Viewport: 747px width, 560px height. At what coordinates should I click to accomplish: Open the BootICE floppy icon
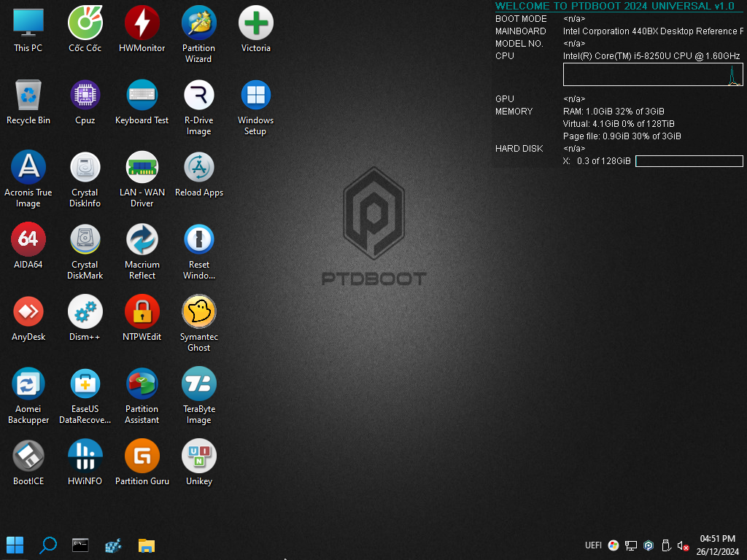point(28,462)
